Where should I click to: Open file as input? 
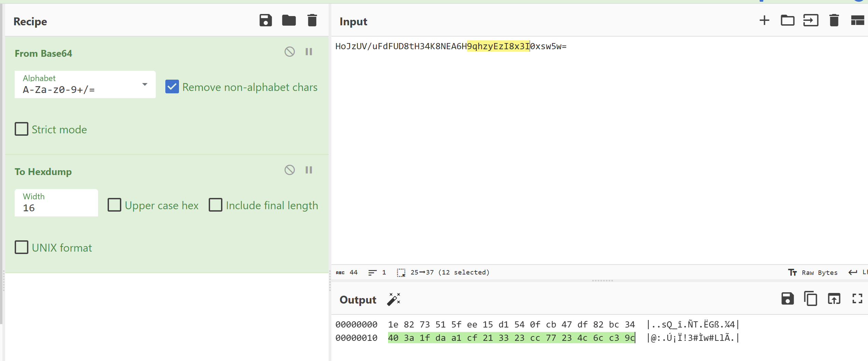pos(811,21)
